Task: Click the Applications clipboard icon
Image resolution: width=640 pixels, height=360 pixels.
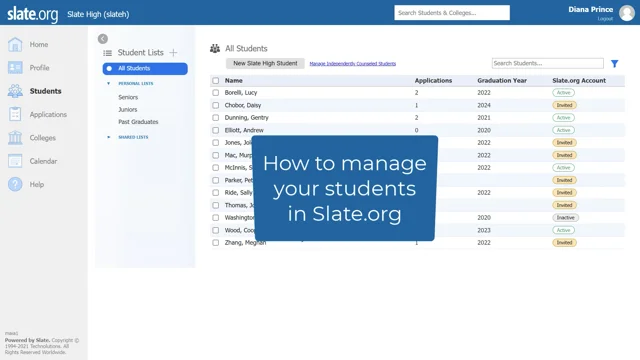Action: [x=15, y=114]
